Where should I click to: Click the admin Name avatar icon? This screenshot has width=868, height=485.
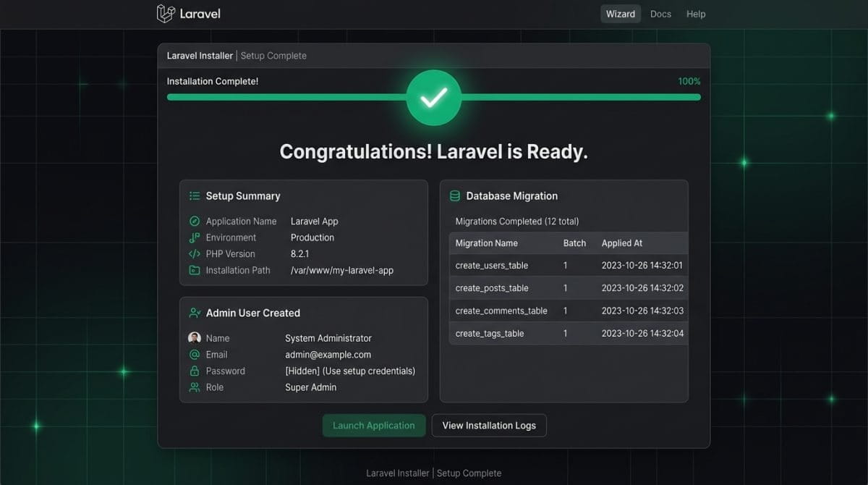pos(195,338)
